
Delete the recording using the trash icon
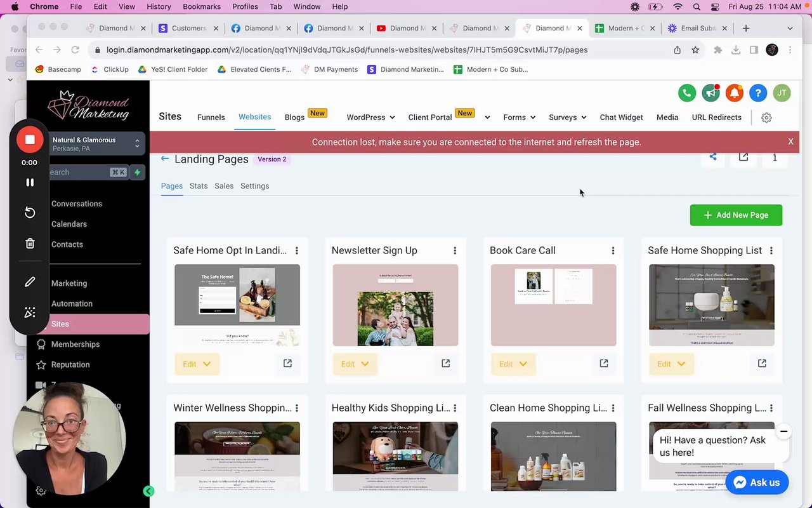30,243
